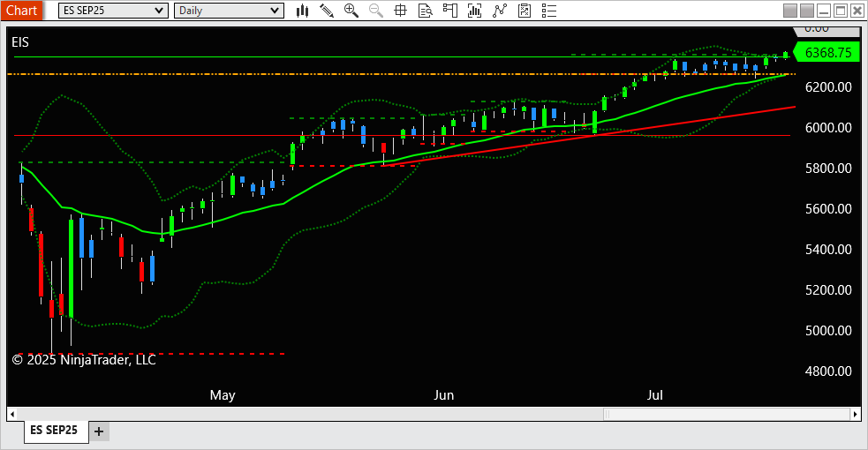Click the 5000.00 price axis label
This screenshot has height=450, width=868.
click(828, 331)
